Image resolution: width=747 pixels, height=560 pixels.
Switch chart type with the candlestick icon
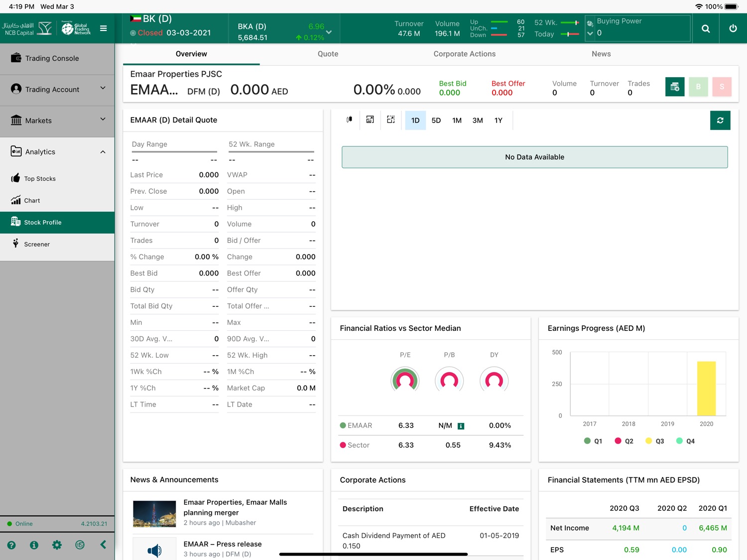pyautogui.click(x=350, y=120)
